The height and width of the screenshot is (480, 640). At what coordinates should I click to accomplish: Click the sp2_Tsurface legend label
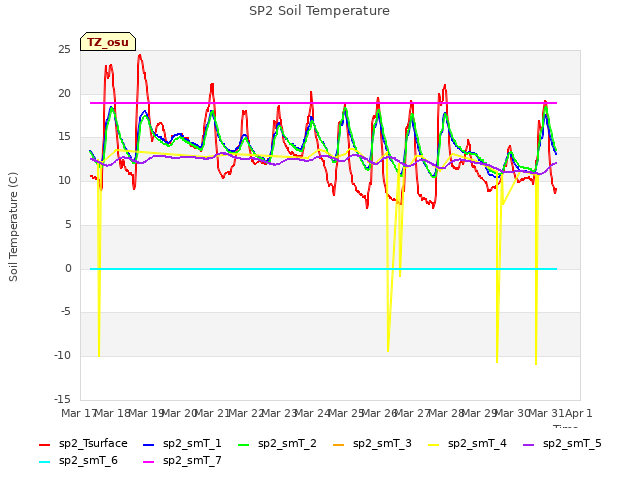coord(93,443)
